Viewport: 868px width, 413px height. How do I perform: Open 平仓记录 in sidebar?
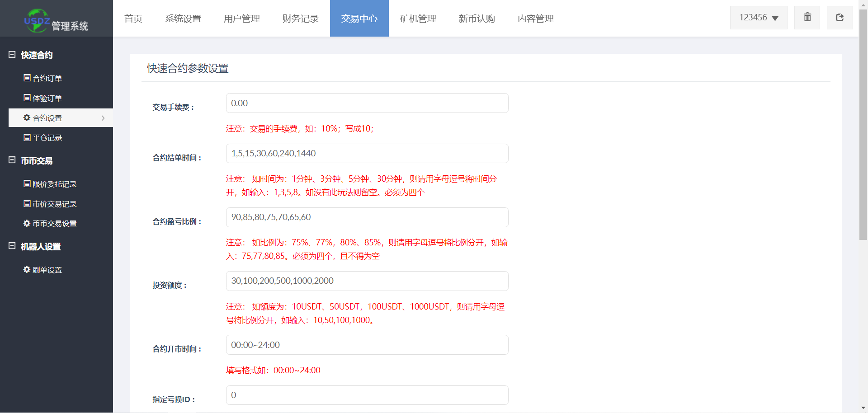[47, 138]
